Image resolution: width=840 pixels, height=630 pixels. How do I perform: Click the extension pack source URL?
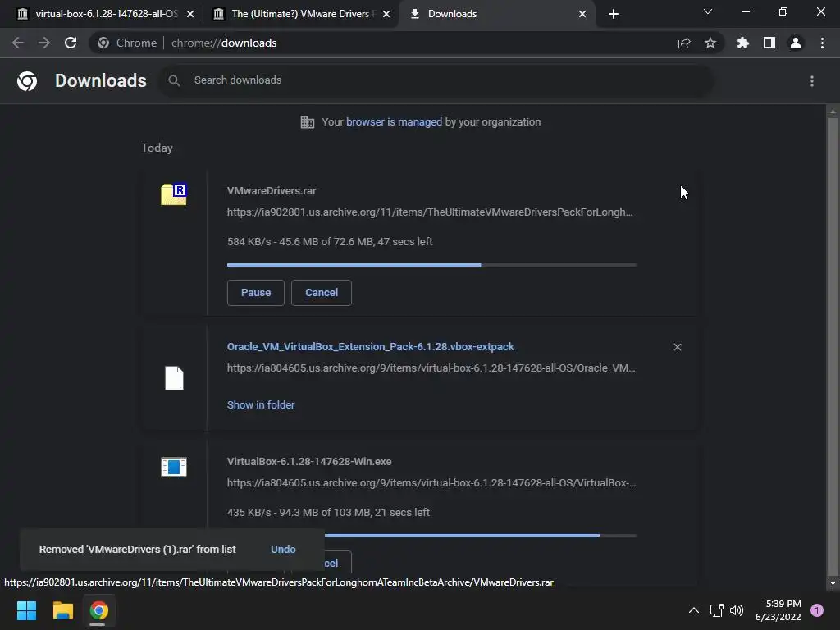[431, 368]
